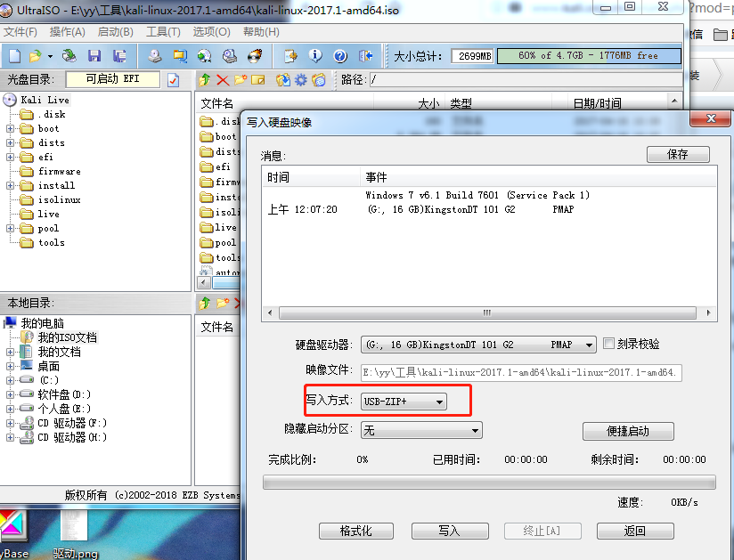Click the 写入 button

click(449, 531)
